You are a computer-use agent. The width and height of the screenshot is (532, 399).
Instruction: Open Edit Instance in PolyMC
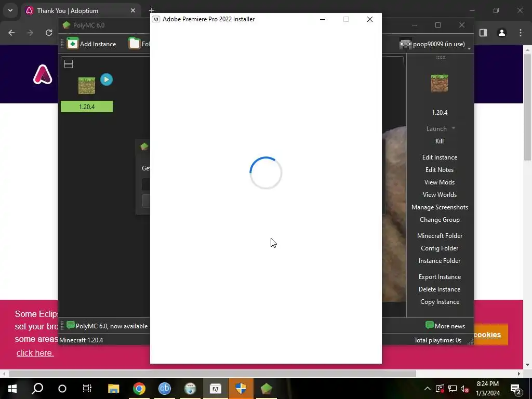pyautogui.click(x=440, y=157)
